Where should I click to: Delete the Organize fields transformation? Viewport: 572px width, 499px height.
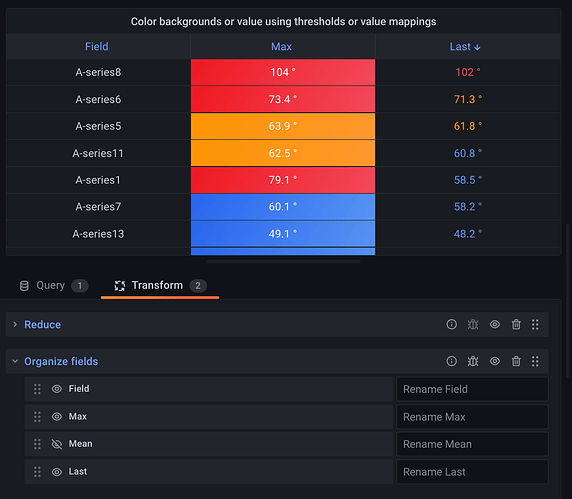[x=516, y=361]
